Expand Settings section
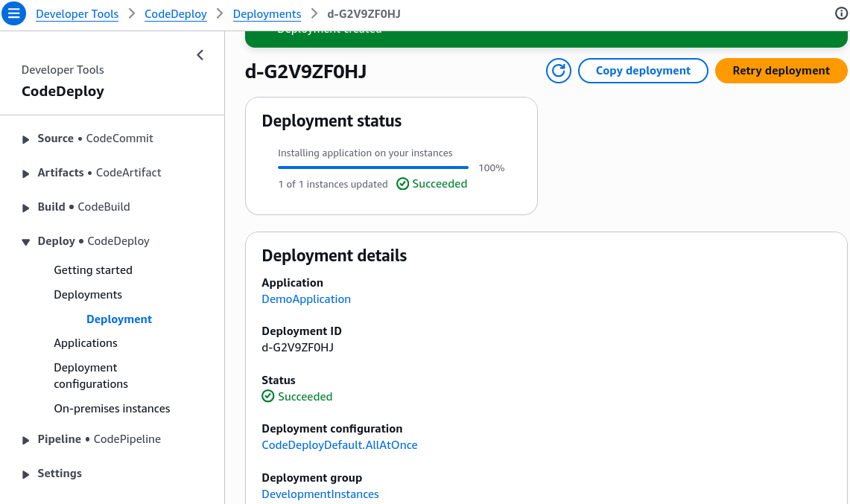The width and height of the screenshot is (850, 504). click(25, 474)
